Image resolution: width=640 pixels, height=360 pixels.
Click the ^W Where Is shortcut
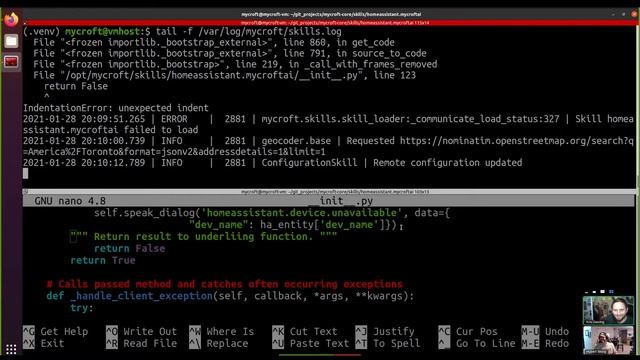pos(222,331)
